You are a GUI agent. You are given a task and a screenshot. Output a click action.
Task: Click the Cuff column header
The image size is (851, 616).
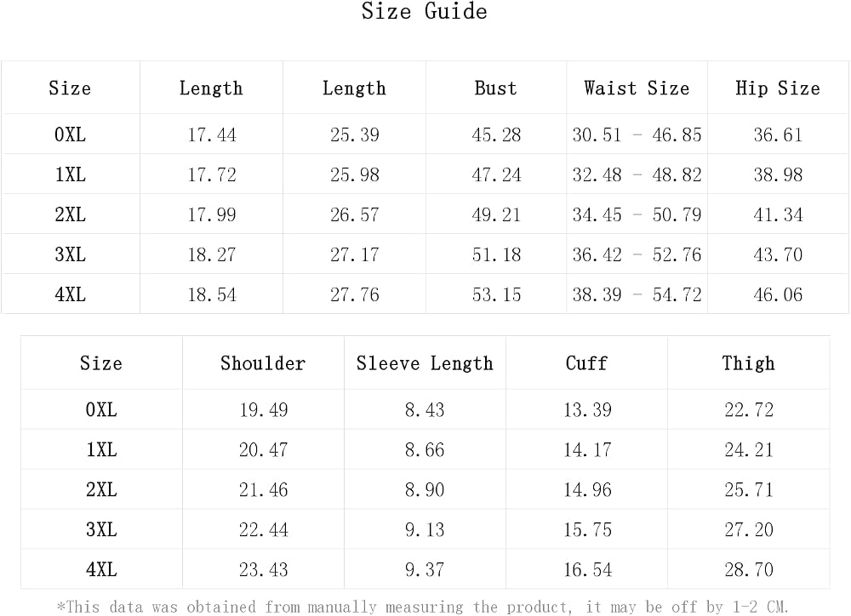click(x=586, y=363)
